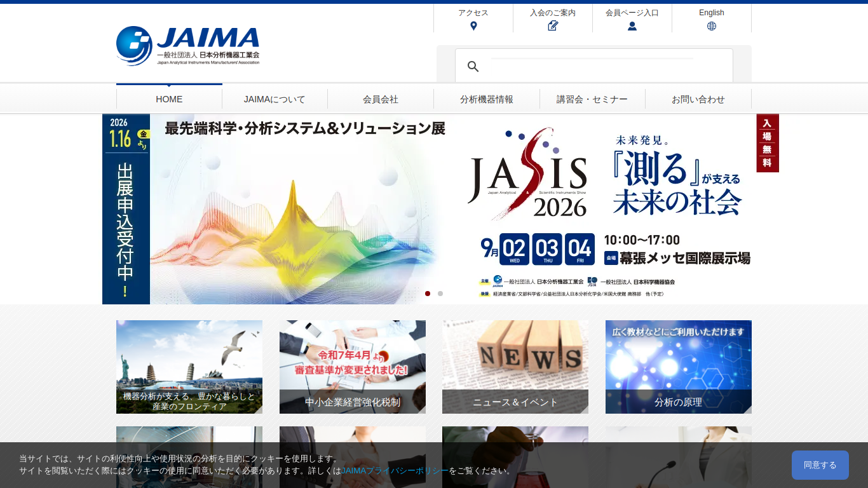
Task: Open the 分析機器情報 menu
Action: coord(487,99)
